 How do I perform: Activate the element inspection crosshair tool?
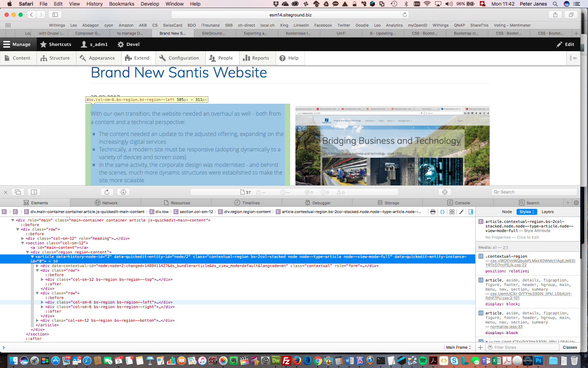(444, 192)
